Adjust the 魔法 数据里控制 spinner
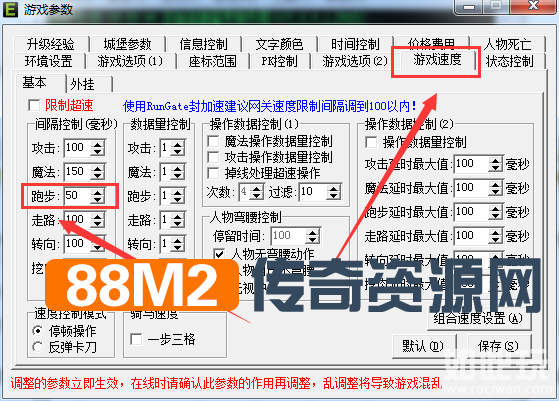The height and width of the screenshot is (401, 559). (178, 172)
